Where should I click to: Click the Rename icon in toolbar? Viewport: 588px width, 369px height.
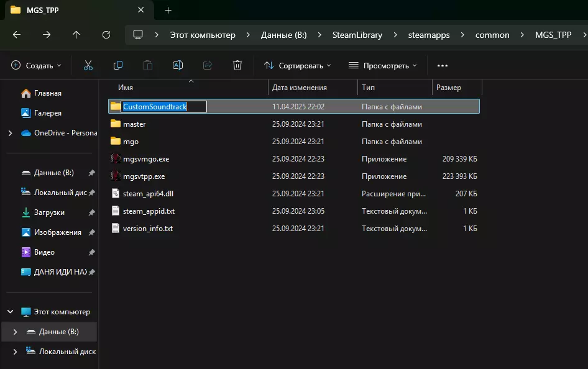click(177, 65)
